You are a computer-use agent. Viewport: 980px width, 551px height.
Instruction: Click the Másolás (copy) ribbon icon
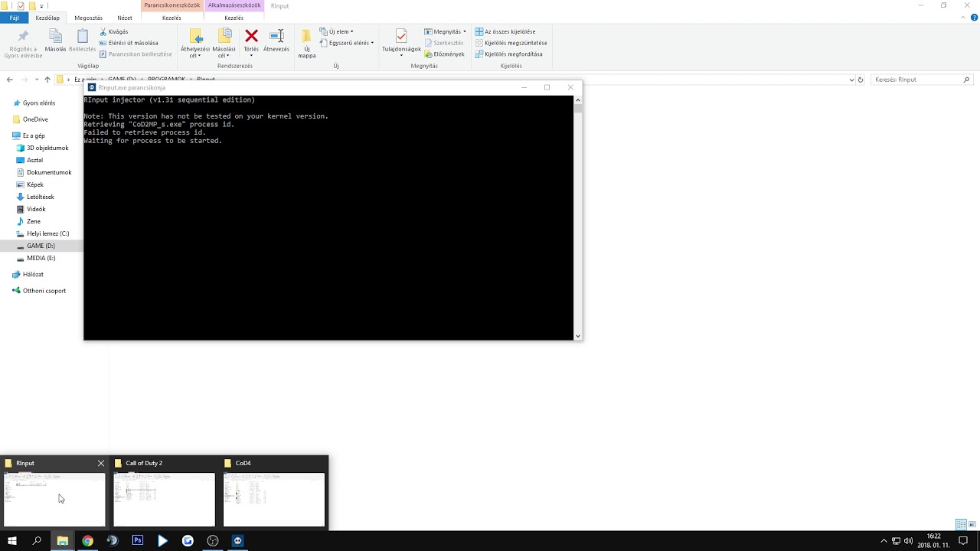[55, 36]
